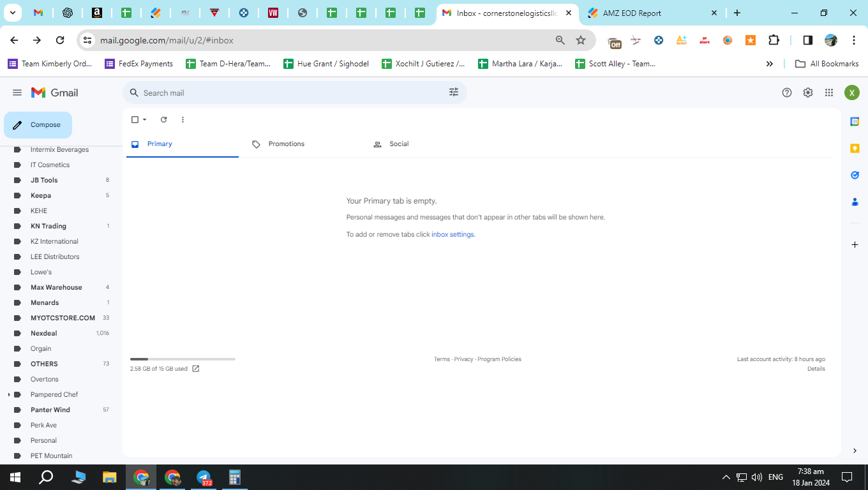Open Telegram from the taskbar
This screenshot has width=868, height=490.
[x=204, y=477]
